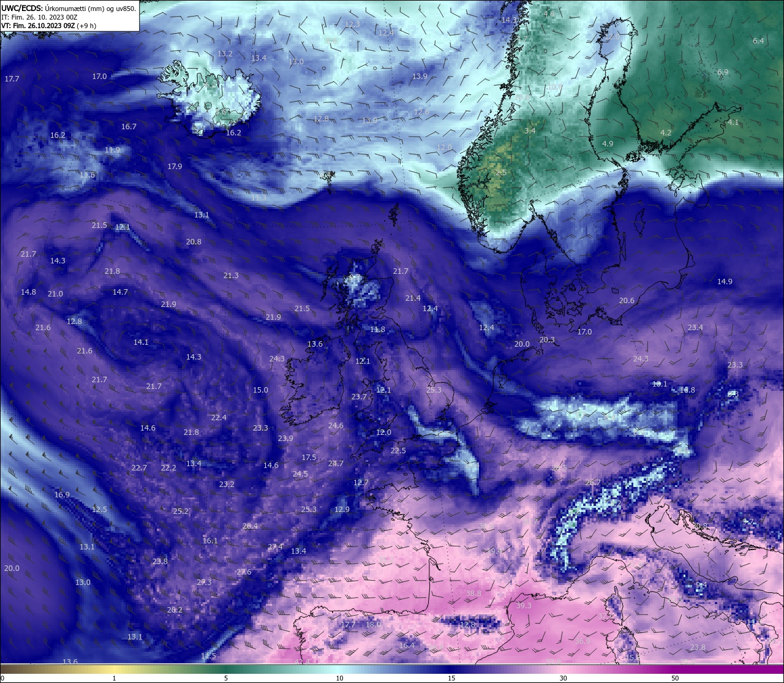Click the value 22.7 on the map

click(139, 468)
